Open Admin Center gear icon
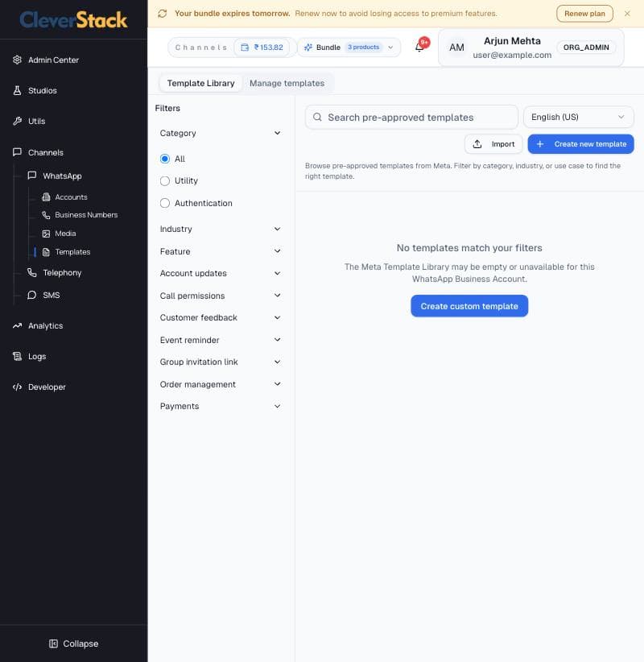Screen dimensions: 644x662 click(17, 60)
